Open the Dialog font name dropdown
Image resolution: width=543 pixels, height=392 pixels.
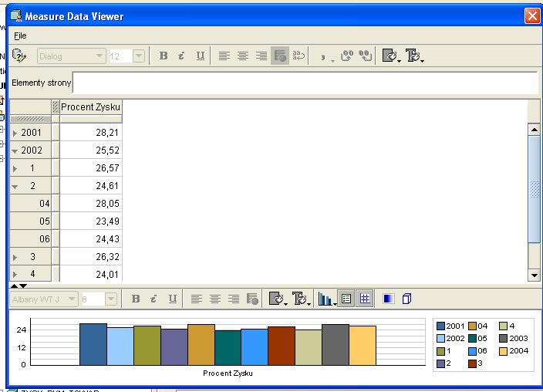99,56
